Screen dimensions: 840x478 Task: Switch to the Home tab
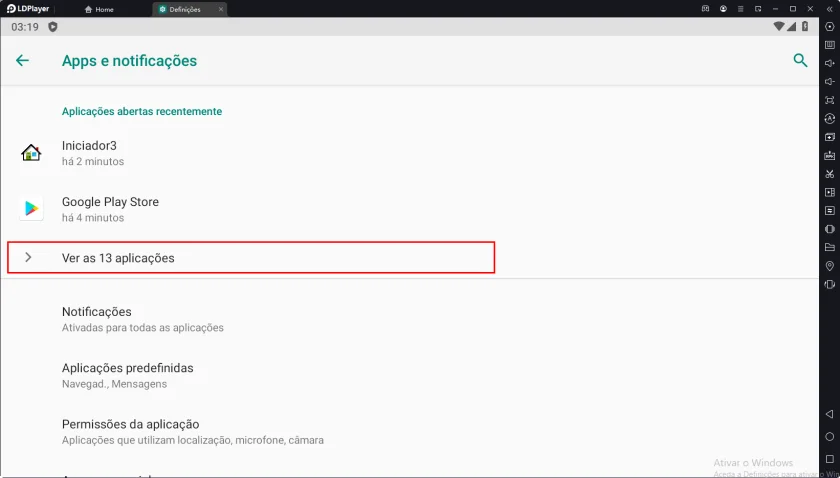[x=99, y=10]
